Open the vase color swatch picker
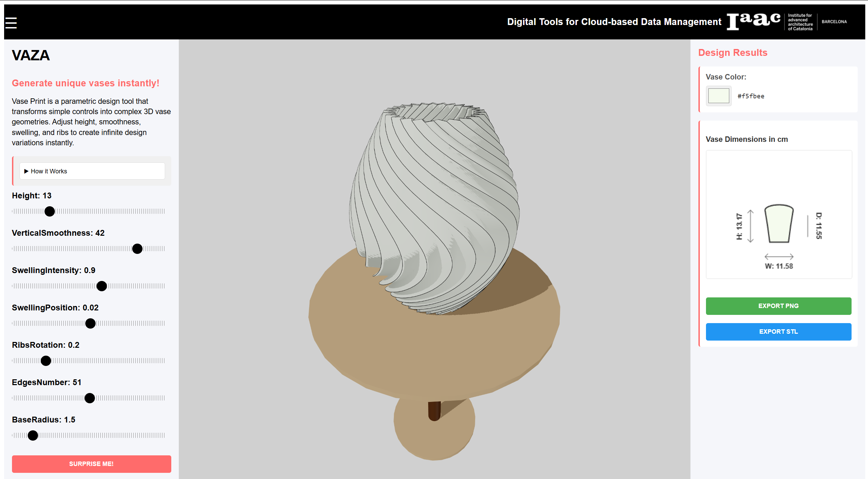The height and width of the screenshot is (479, 868). coord(718,96)
